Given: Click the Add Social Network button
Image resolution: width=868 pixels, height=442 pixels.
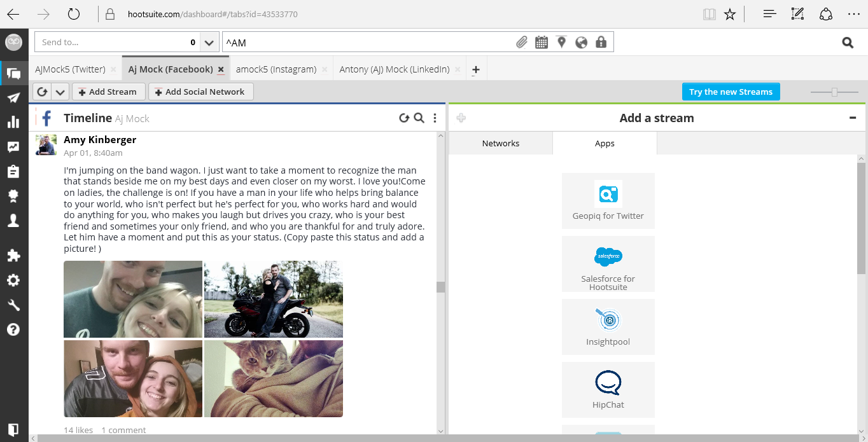Looking at the screenshot, I should 200,92.
